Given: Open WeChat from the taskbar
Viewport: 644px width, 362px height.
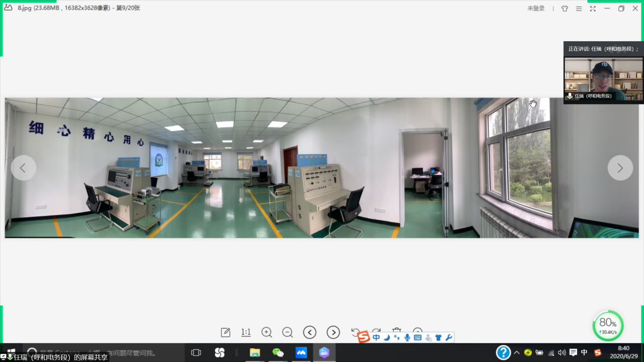Looking at the screenshot, I should click(278, 352).
